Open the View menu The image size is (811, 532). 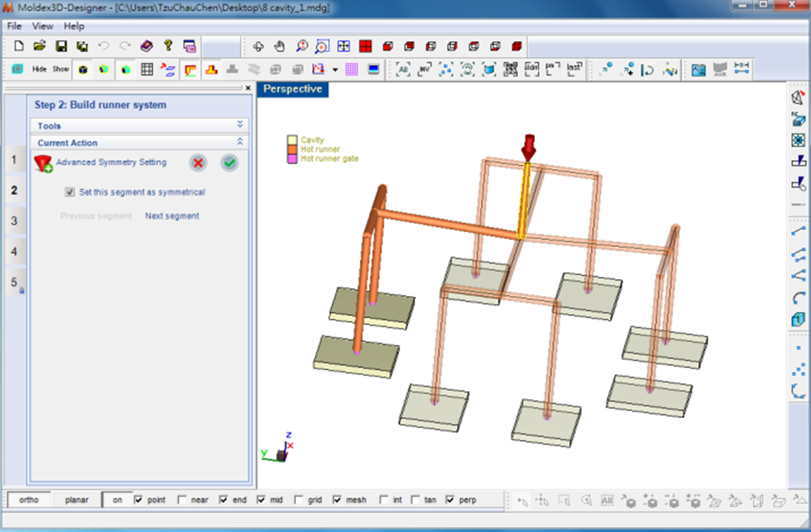[42, 26]
